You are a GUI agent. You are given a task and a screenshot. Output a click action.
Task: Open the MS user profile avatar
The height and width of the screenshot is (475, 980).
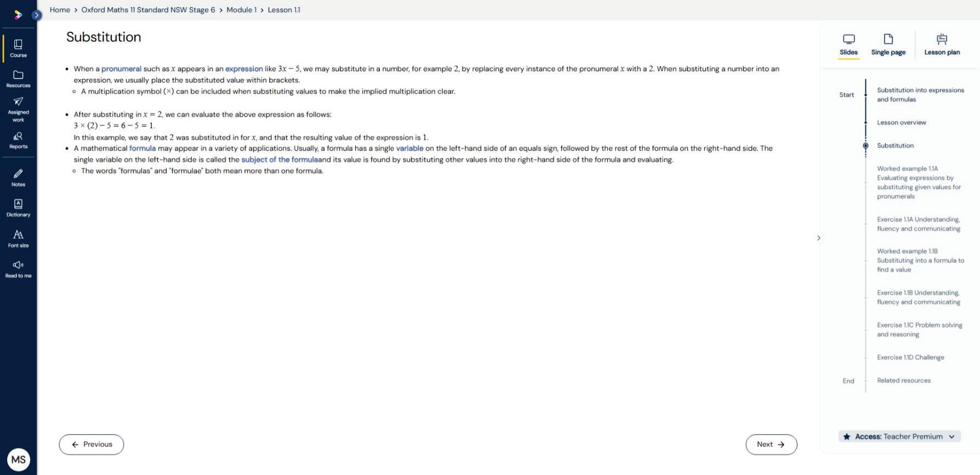coord(18,460)
